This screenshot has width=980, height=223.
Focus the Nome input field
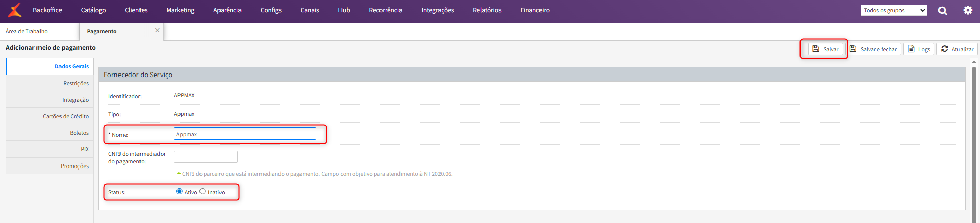coord(245,134)
